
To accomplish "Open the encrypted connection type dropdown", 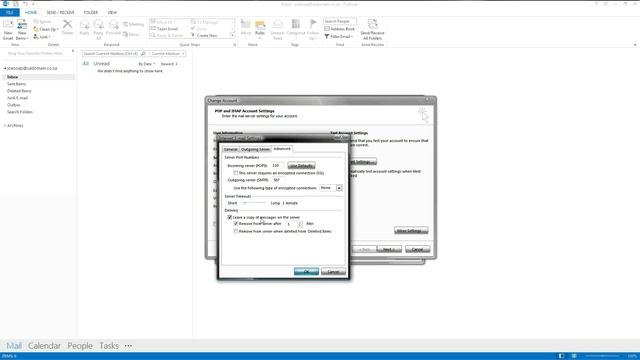I will [339, 188].
